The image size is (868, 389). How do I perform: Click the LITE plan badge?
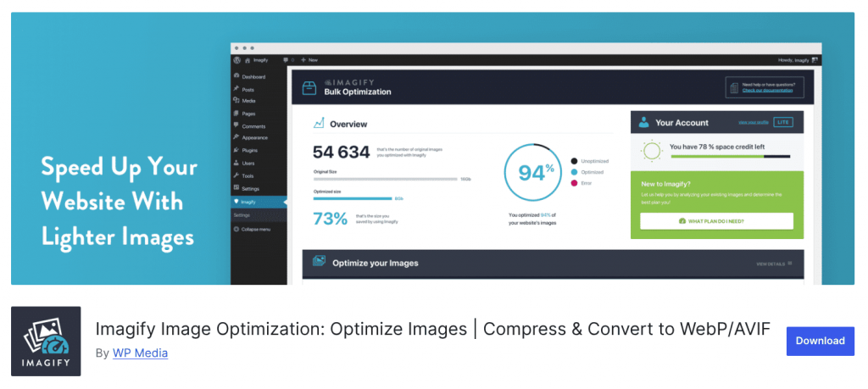(x=783, y=122)
